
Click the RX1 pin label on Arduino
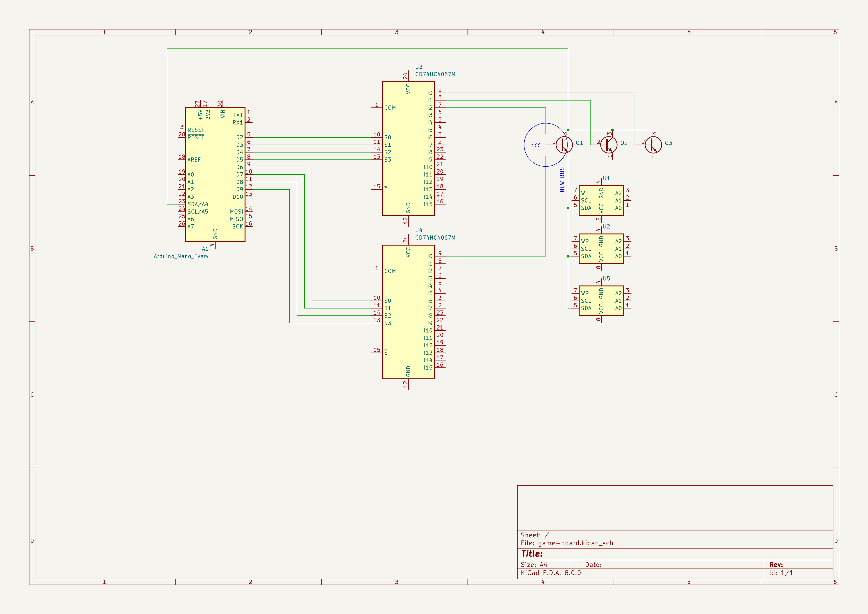pyautogui.click(x=238, y=123)
